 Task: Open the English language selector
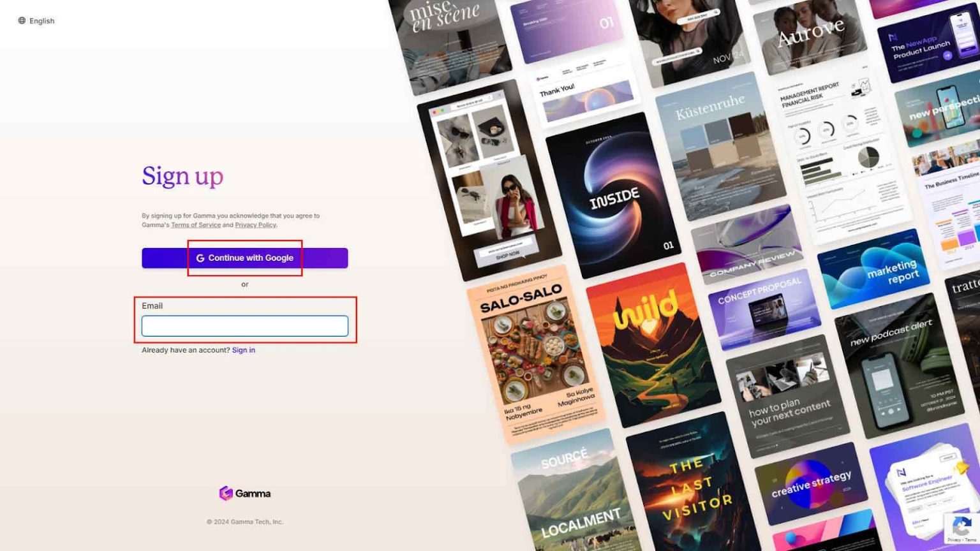pos(36,21)
